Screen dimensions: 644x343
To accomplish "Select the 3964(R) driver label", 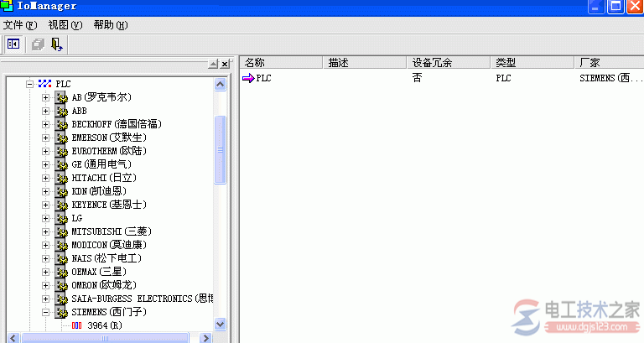I will 105,325.
